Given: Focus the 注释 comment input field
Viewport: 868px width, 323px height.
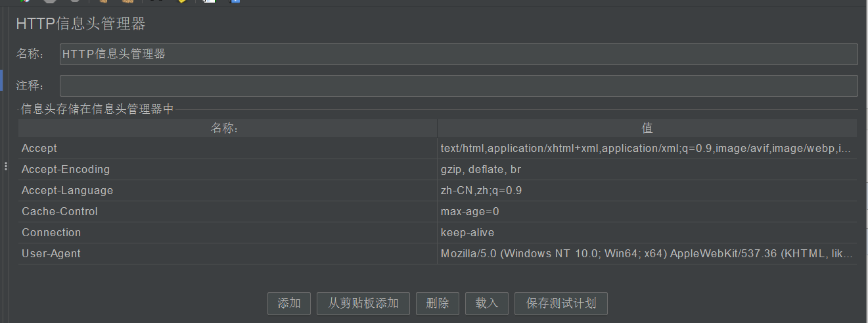Looking at the screenshot, I should tap(458, 86).
